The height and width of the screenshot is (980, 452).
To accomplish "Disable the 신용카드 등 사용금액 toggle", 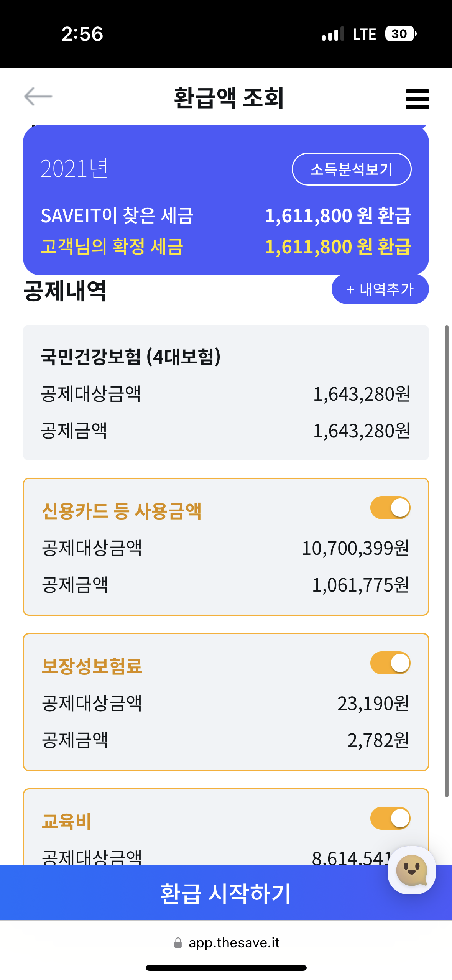I will click(390, 508).
